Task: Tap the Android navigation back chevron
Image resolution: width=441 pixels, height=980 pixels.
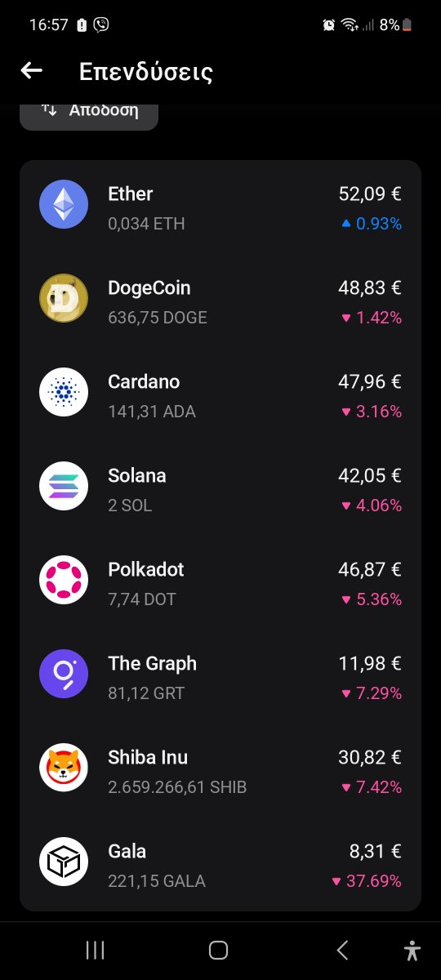Action: [343, 950]
